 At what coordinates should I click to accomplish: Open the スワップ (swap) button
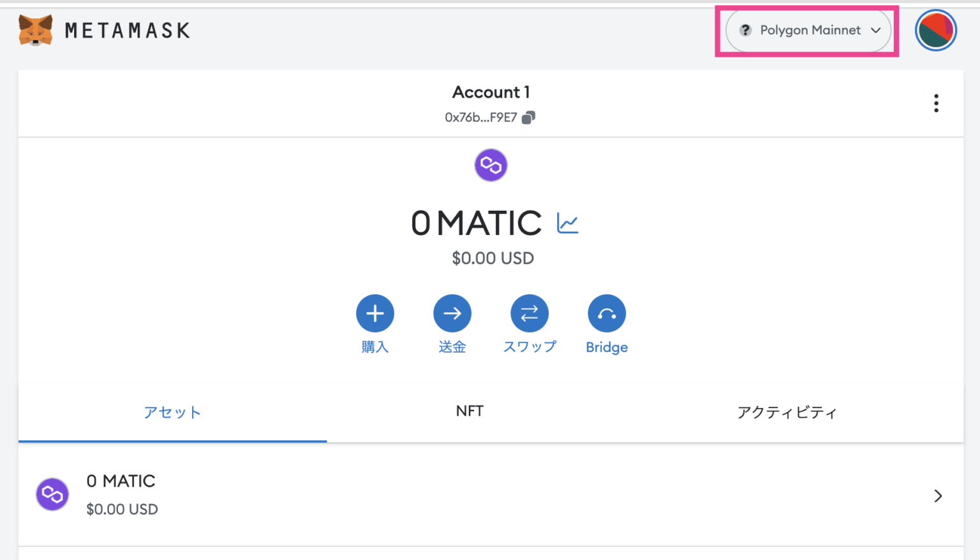pyautogui.click(x=530, y=314)
